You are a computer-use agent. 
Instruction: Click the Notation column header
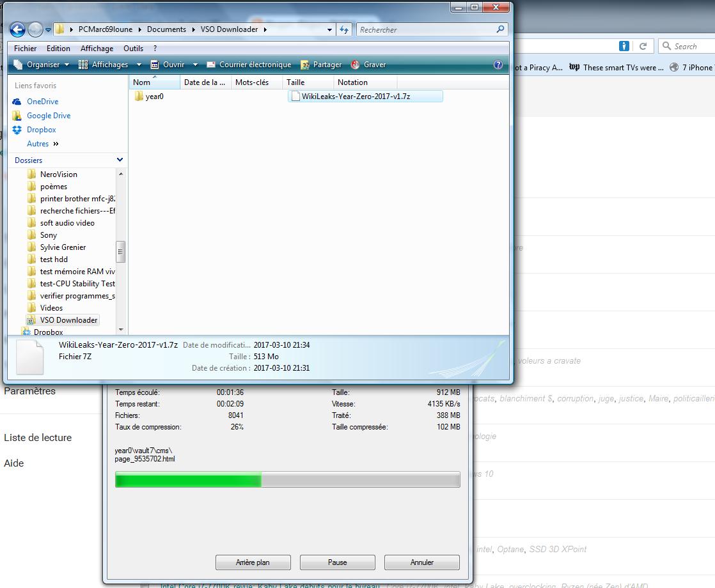[x=365, y=82]
